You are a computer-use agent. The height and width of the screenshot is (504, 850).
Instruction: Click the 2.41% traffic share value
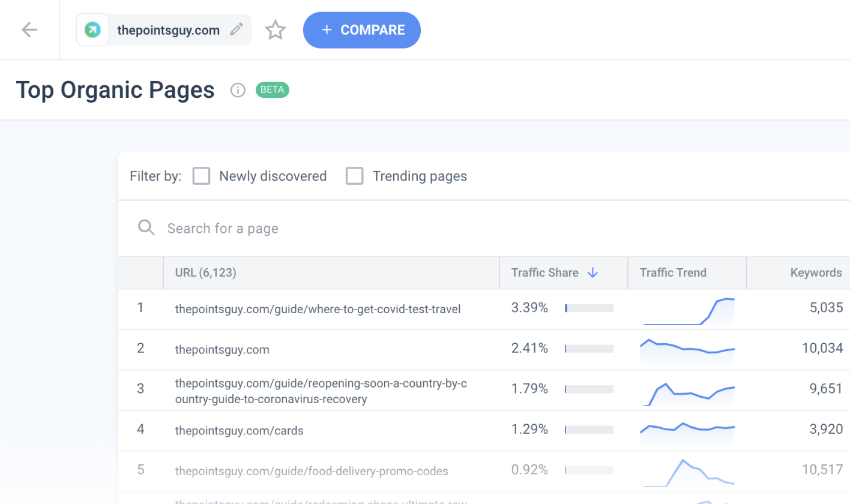pyautogui.click(x=529, y=348)
